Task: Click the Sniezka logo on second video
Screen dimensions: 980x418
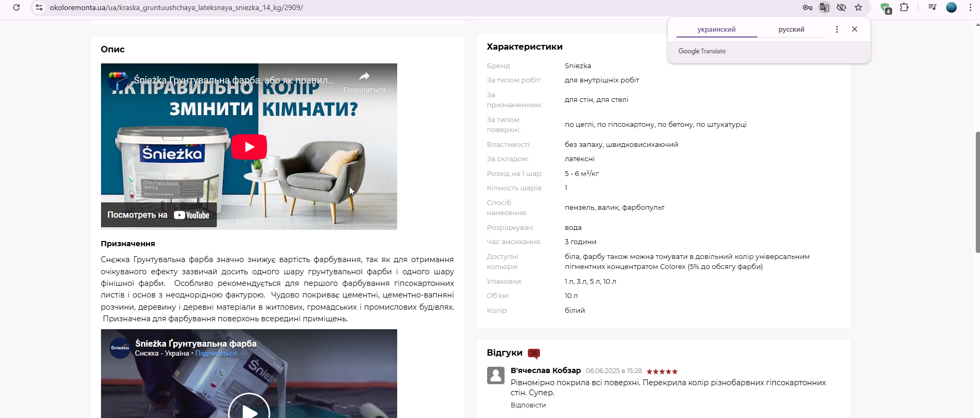Action: [x=120, y=348]
